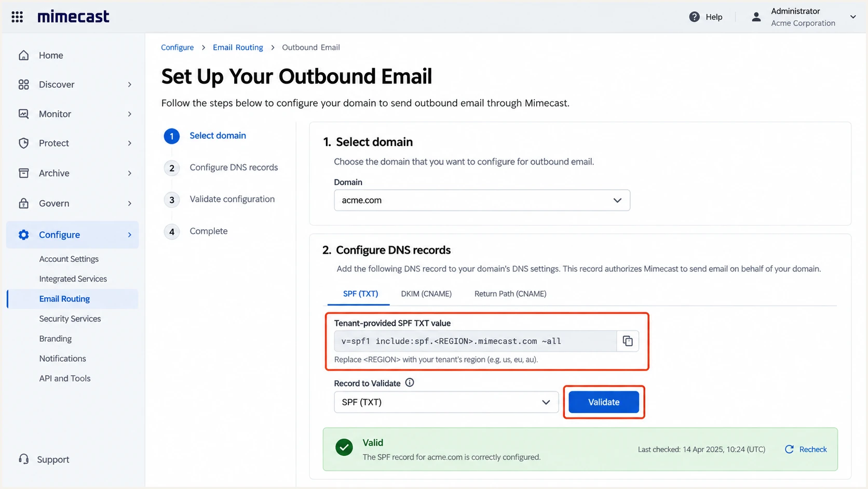Select step 4 circle icon
Viewport: 868px width, 489px height.
pos(172,231)
